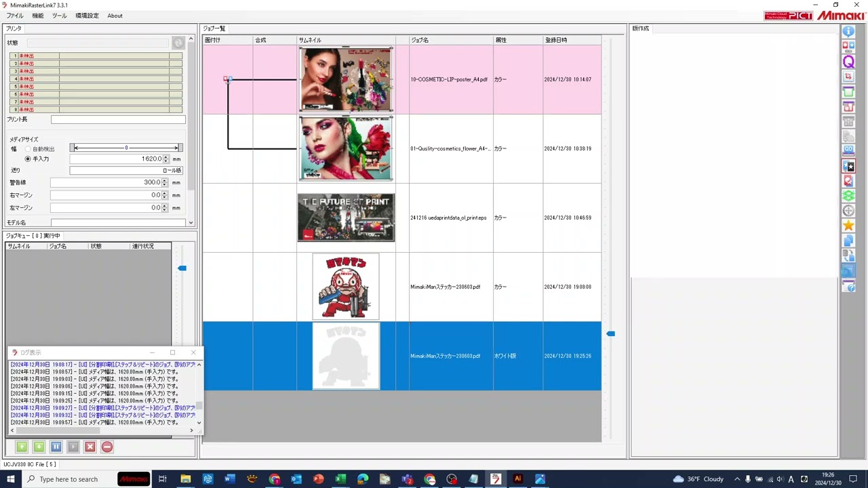This screenshot has height=488, width=868.
Task: Click log window scroll-right arrow
Action: point(191,430)
